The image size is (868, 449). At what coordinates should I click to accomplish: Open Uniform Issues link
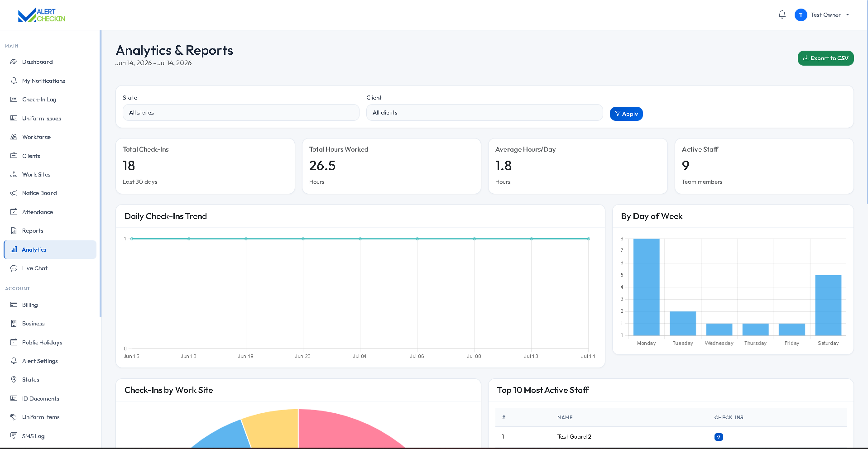41,119
